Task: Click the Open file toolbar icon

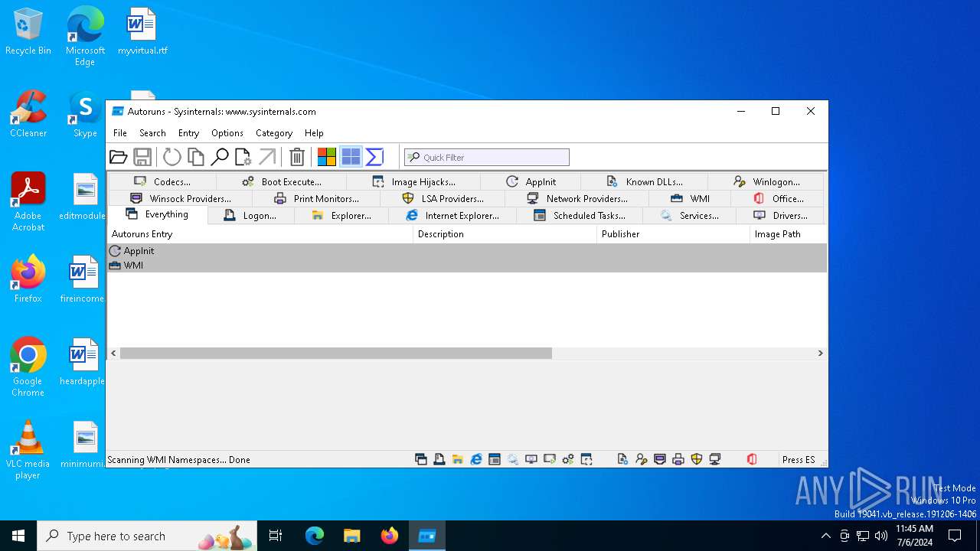Action: pos(119,157)
